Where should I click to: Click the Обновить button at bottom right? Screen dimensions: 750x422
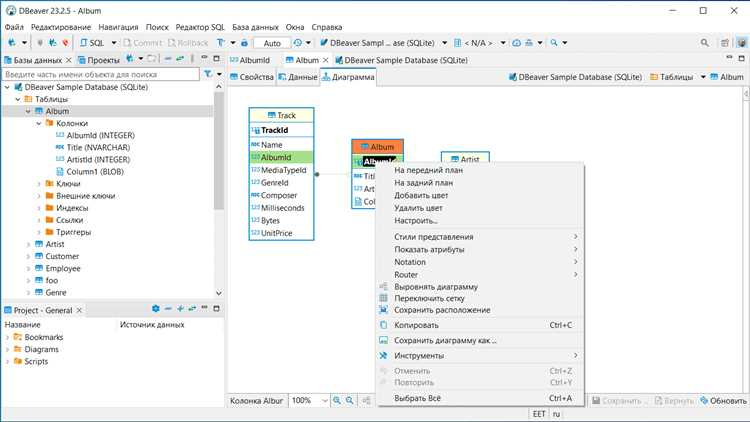click(x=723, y=400)
